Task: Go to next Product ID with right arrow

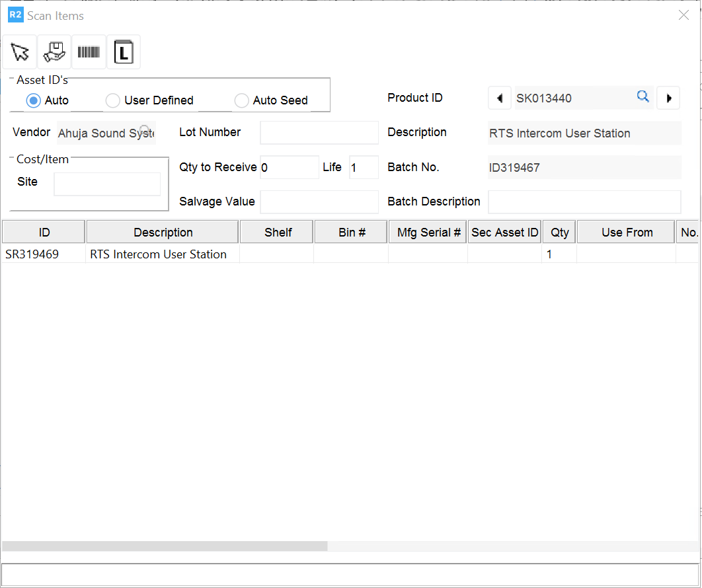Action: pyautogui.click(x=668, y=98)
